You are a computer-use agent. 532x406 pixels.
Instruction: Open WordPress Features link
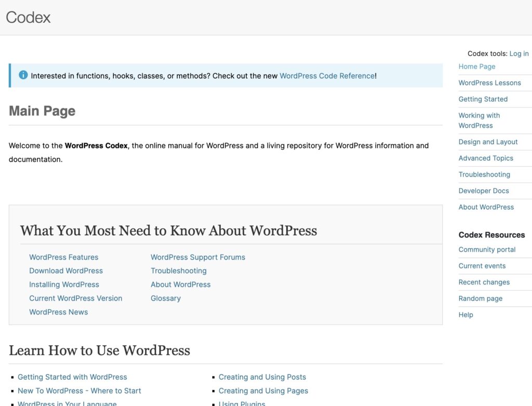[63, 257]
